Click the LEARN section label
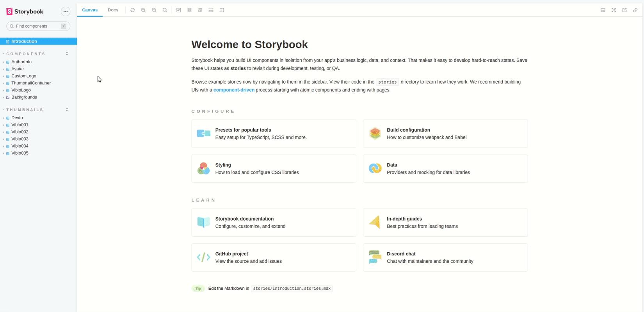 pos(203,200)
